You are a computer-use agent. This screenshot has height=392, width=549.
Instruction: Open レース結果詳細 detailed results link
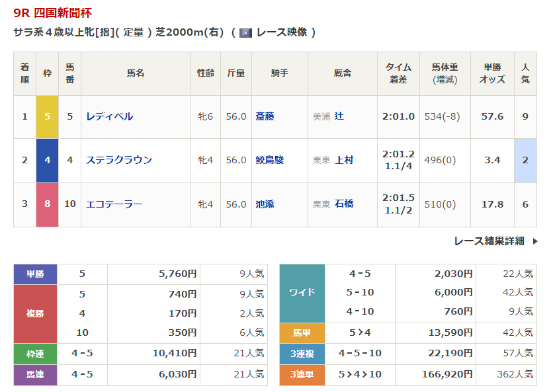point(489,241)
